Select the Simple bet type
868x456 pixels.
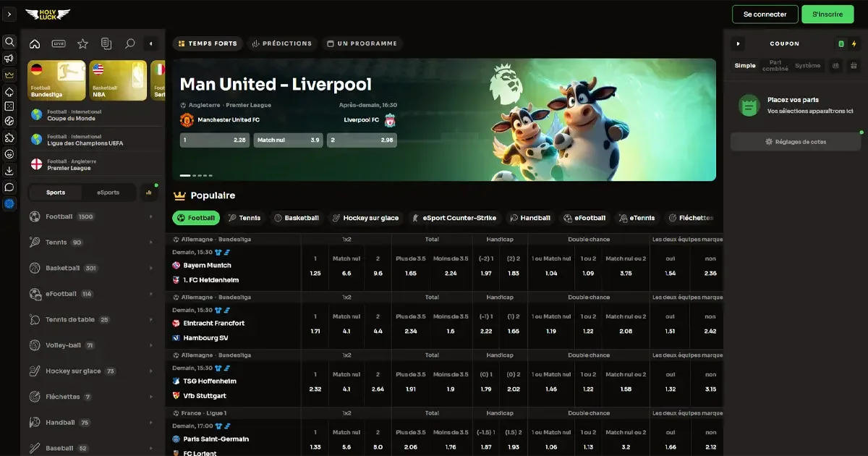click(x=745, y=65)
